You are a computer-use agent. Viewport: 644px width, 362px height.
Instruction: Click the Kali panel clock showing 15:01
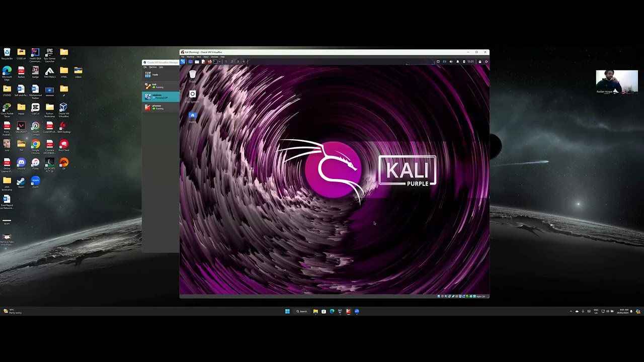pos(470,61)
